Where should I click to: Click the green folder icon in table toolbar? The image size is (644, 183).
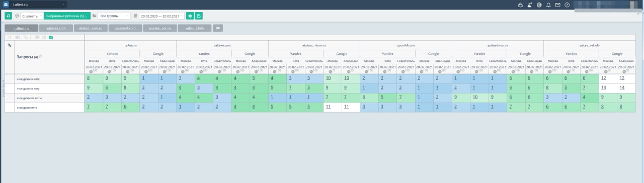[51, 37]
